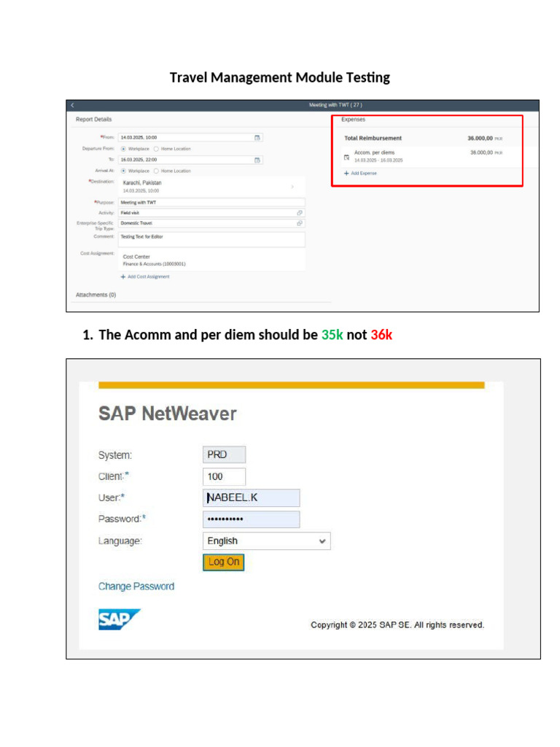Select Workplace for Arrival At
This screenshot has width=560, height=747.
123,171
